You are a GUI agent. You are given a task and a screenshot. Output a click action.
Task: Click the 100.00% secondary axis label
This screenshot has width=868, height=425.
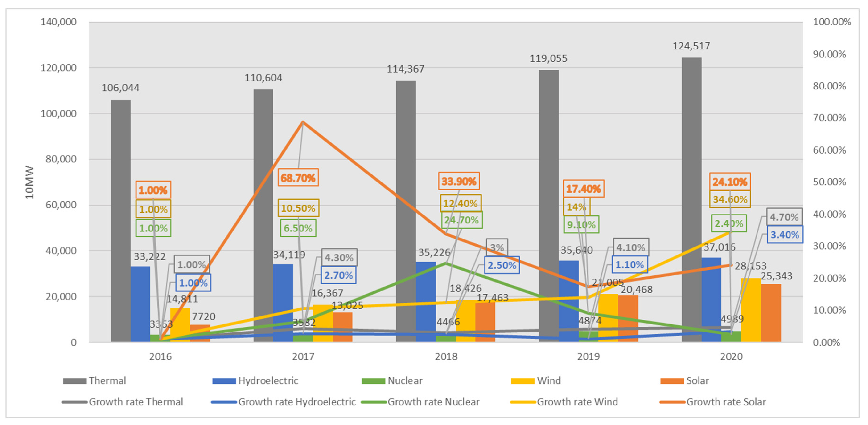pyautogui.click(x=832, y=22)
